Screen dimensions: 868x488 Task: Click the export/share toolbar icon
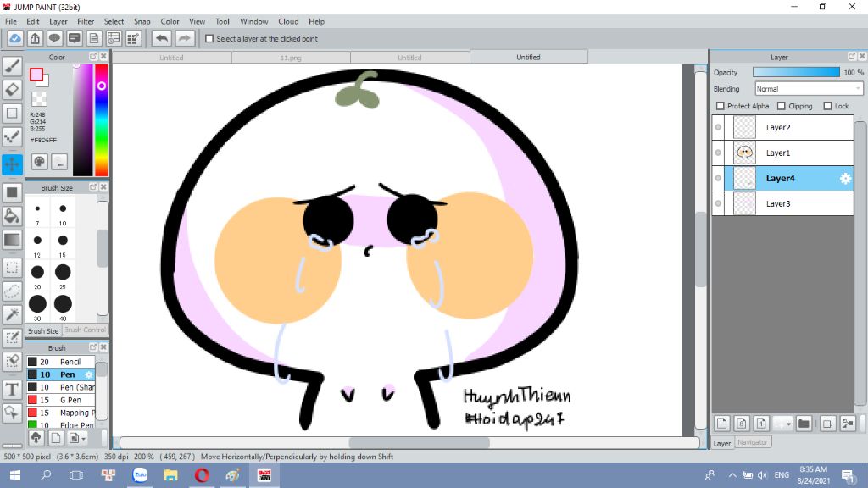(35, 39)
